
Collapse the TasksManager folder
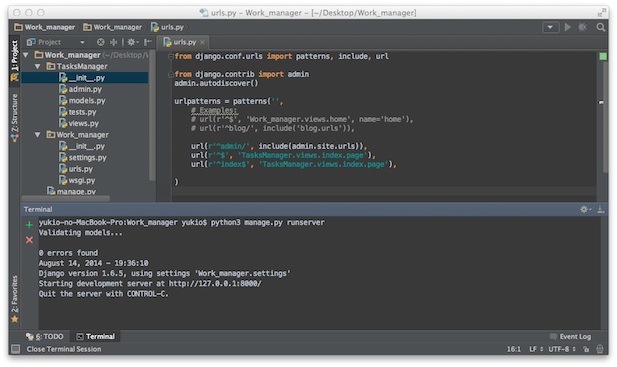(x=38, y=66)
